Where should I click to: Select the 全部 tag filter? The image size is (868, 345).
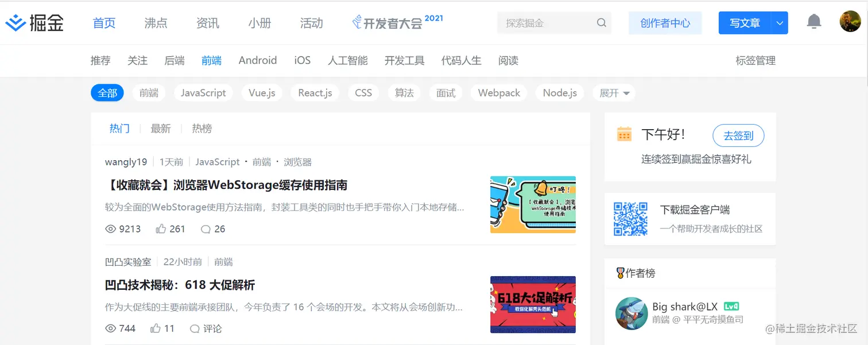[x=107, y=93]
